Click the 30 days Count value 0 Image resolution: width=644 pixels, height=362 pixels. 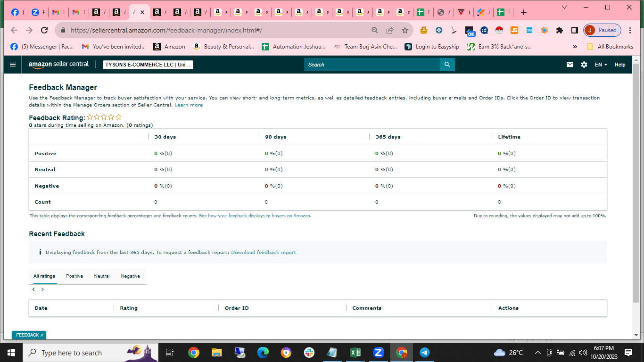coord(156,202)
